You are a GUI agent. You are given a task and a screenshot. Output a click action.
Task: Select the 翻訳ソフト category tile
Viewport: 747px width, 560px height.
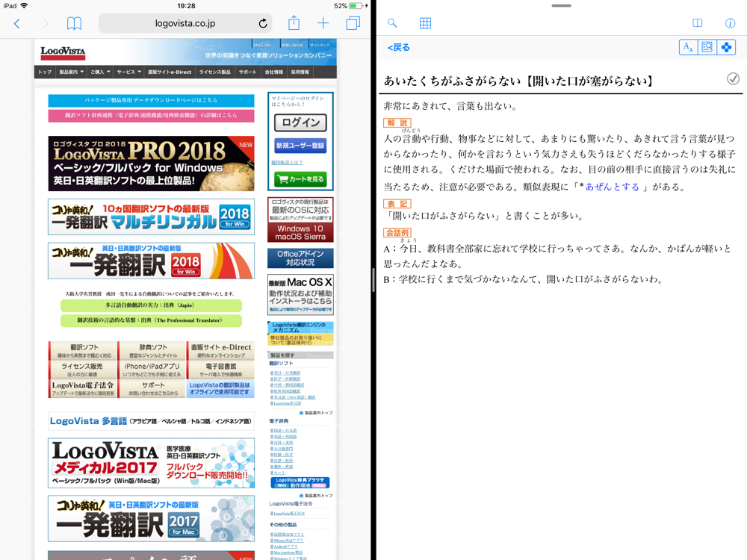click(84, 351)
